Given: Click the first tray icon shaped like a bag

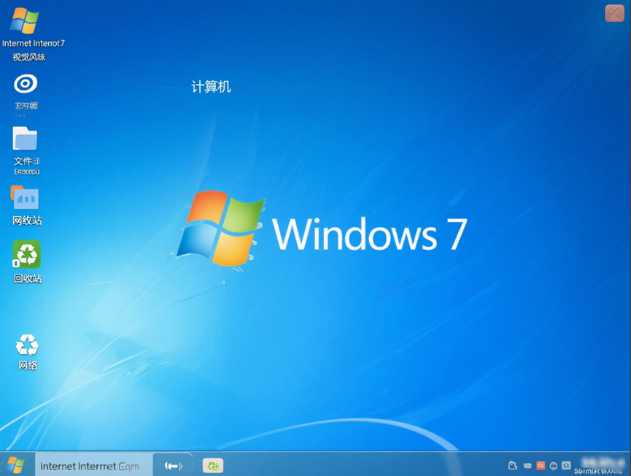Looking at the screenshot, I should click(513, 466).
